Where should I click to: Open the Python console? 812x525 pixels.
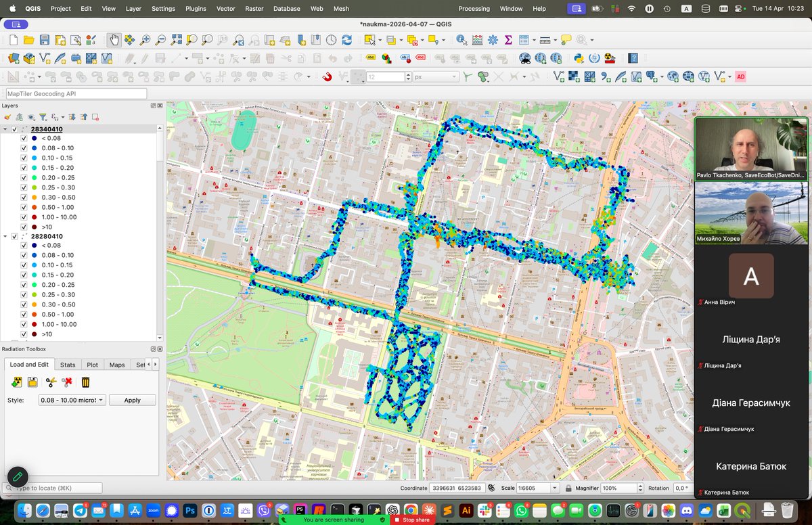579,59
